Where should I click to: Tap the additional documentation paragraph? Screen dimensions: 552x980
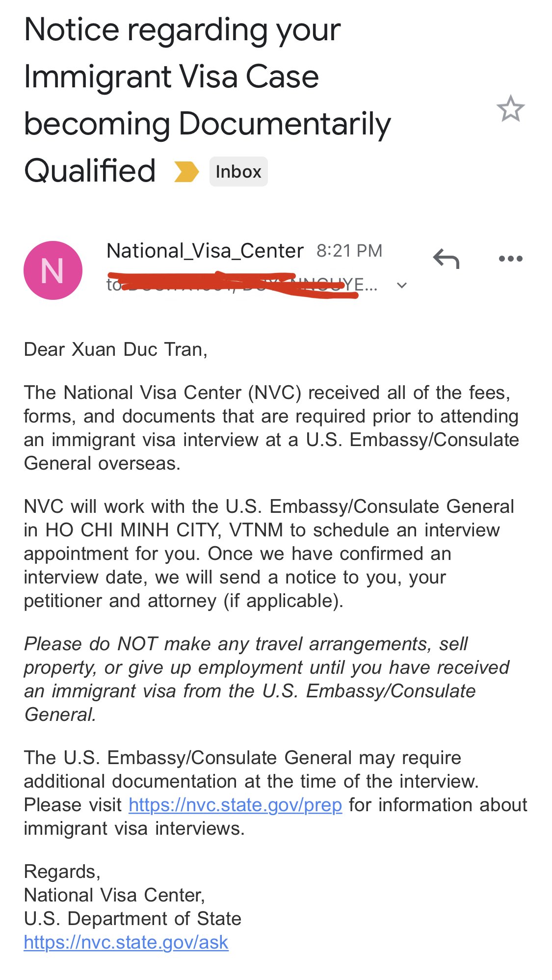tap(275, 793)
